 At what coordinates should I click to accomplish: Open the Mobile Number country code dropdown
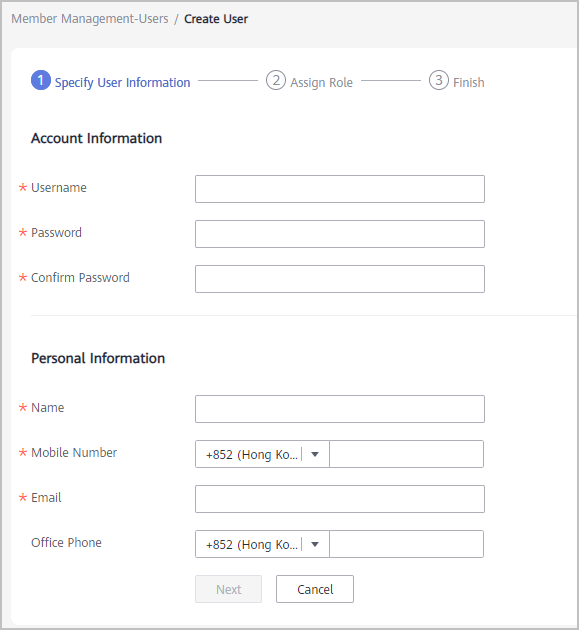click(x=262, y=454)
